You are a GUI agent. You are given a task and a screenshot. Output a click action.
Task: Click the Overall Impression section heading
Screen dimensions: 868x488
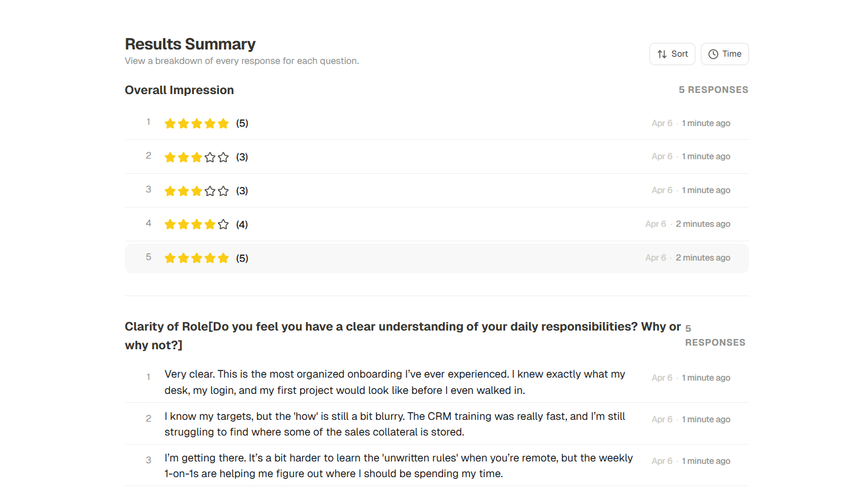tap(179, 90)
